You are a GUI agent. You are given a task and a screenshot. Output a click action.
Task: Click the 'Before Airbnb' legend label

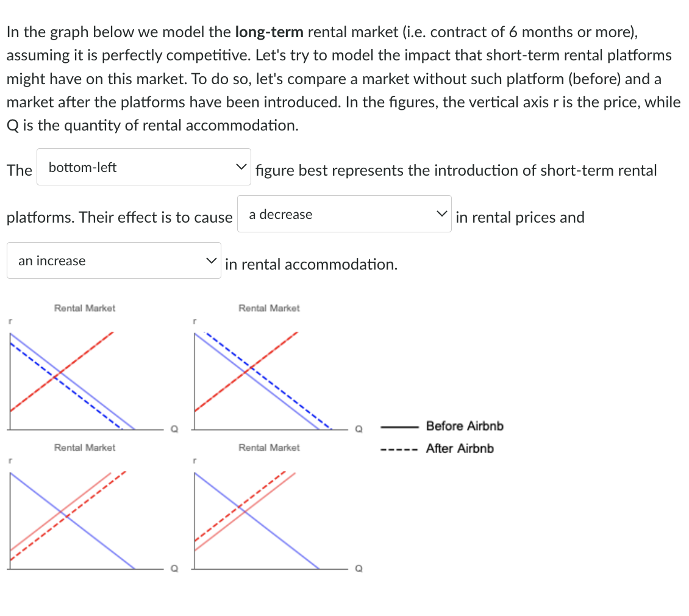(x=465, y=426)
